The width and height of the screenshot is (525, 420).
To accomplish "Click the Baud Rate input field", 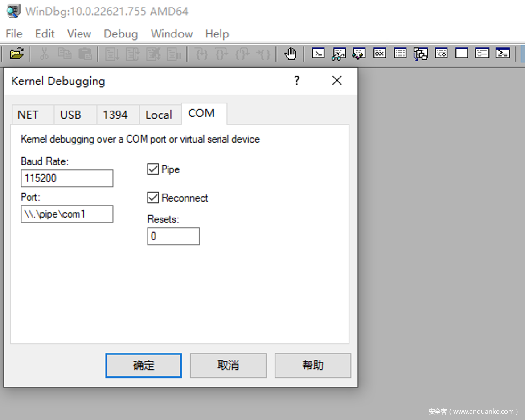I will tap(67, 178).
